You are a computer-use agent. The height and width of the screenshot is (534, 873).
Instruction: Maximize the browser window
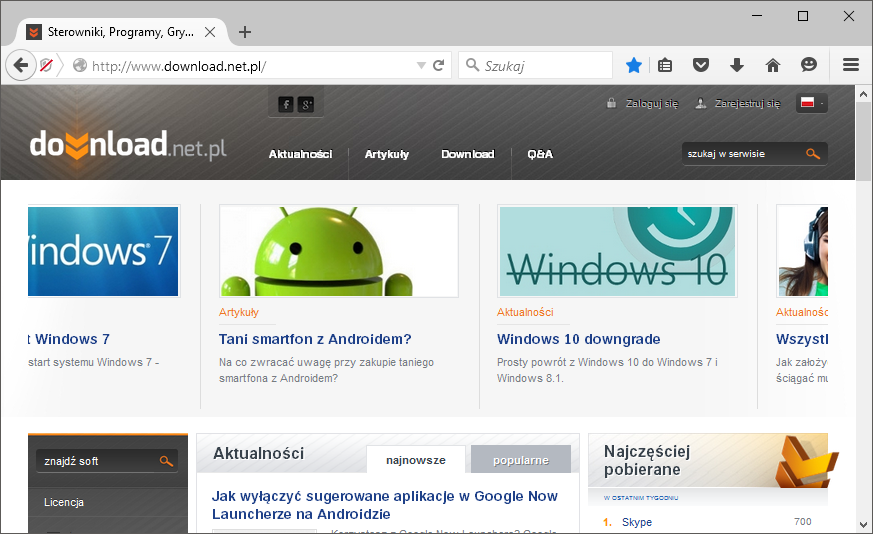pos(803,16)
